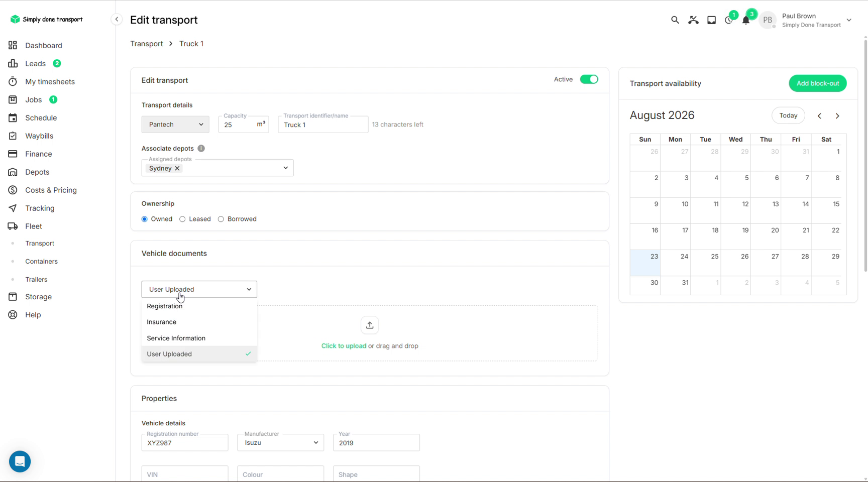Open the chat support bubble
868x482 pixels.
(20, 461)
